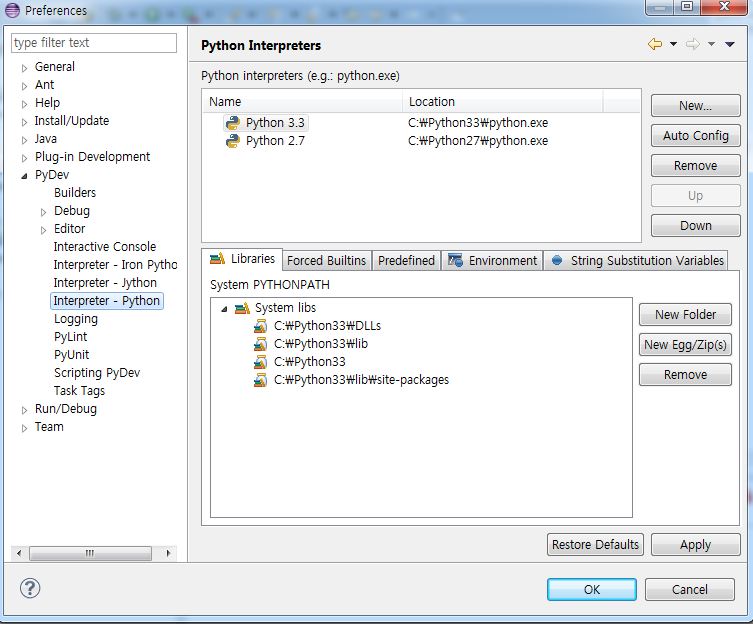Click the Location column header
The height and width of the screenshot is (624, 753).
pyautogui.click(x=502, y=102)
